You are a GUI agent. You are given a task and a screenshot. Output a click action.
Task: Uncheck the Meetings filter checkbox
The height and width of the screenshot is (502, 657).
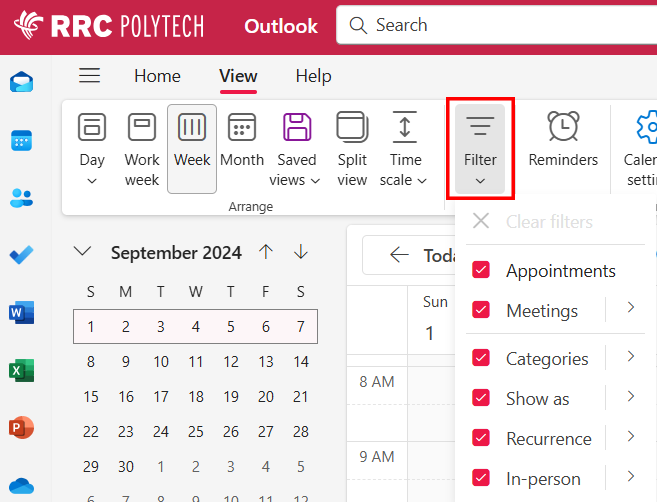coord(481,310)
